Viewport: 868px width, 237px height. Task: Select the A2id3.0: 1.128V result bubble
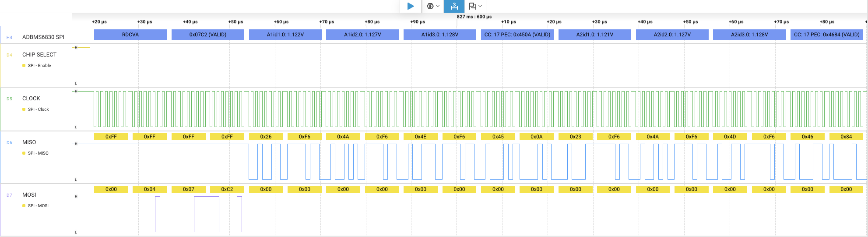749,35
